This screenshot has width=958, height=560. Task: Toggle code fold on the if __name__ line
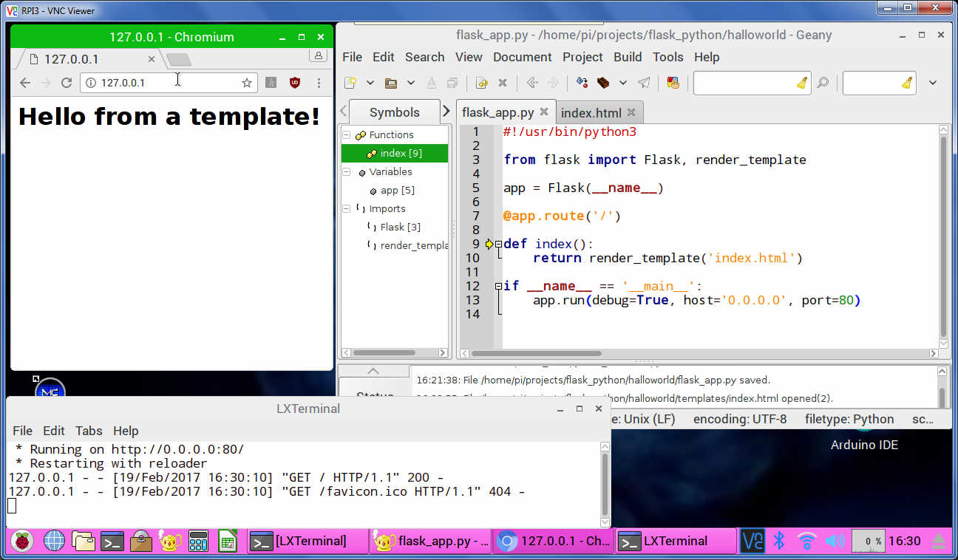tap(498, 286)
